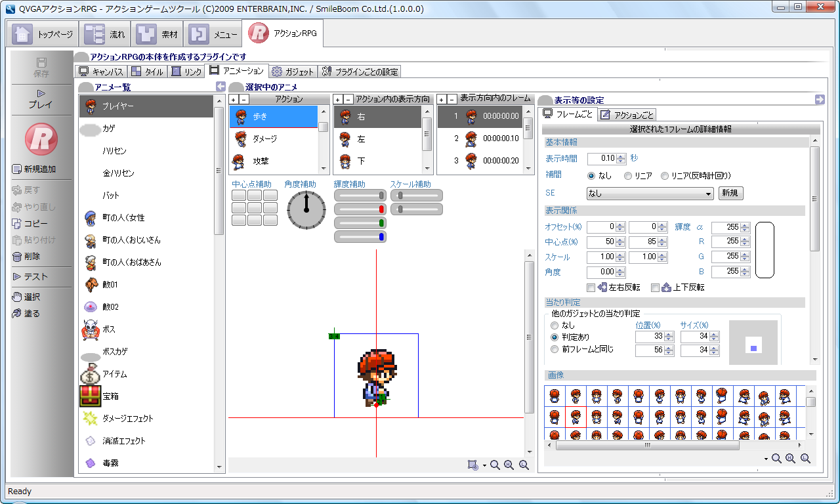Choose the リニア(反時計回り) interpolation option

point(665,176)
